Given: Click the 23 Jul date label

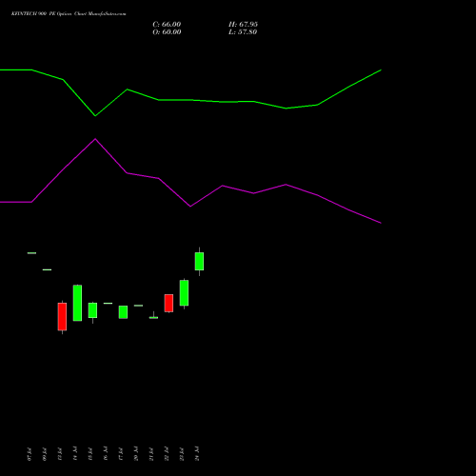Looking at the screenshot, I should pyautogui.click(x=182, y=454).
